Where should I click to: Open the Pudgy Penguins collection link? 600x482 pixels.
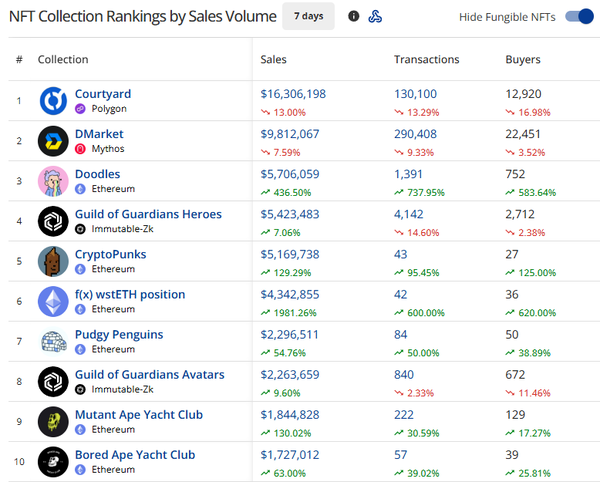click(x=119, y=335)
